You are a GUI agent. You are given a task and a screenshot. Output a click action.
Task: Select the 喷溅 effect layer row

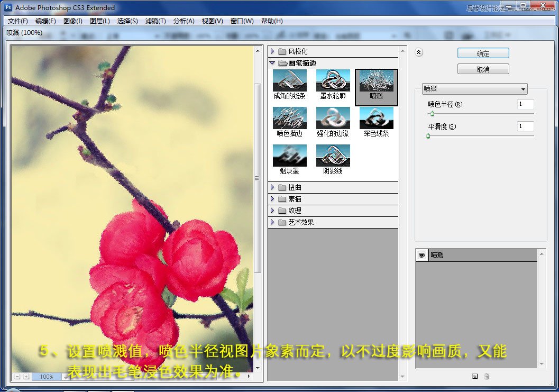476,255
